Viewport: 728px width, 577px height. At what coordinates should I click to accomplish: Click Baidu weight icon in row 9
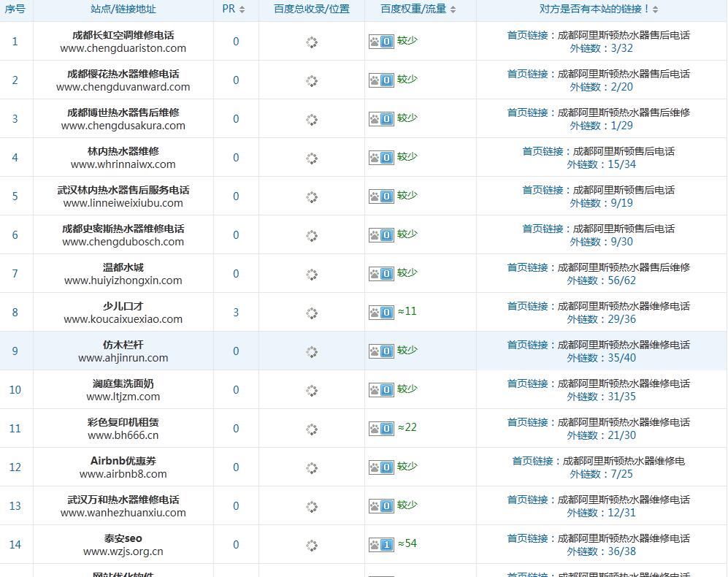(x=381, y=351)
